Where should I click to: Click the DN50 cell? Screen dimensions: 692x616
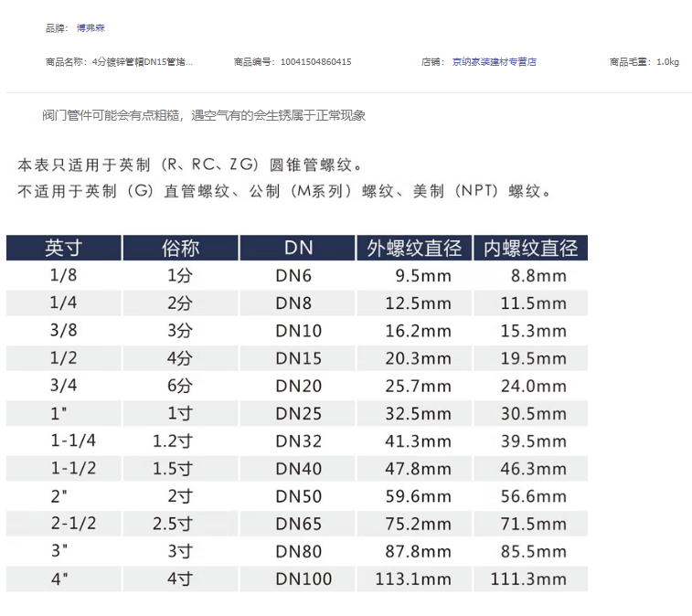pyautogui.click(x=299, y=496)
